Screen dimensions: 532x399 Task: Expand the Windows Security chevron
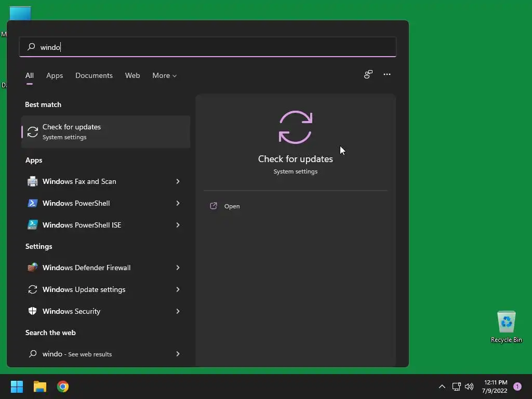click(x=178, y=311)
